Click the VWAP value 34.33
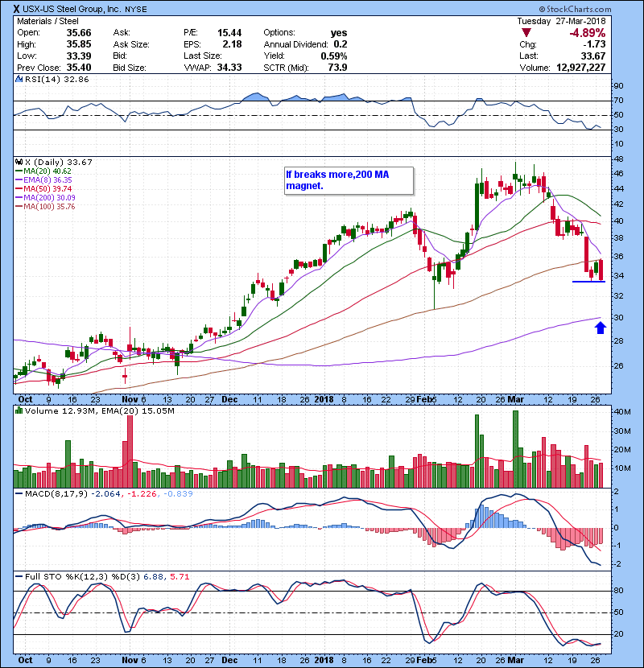 229,68
